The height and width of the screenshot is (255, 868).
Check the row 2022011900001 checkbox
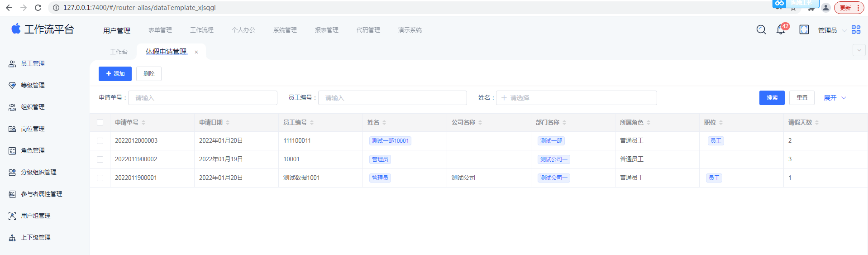[x=100, y=178]
